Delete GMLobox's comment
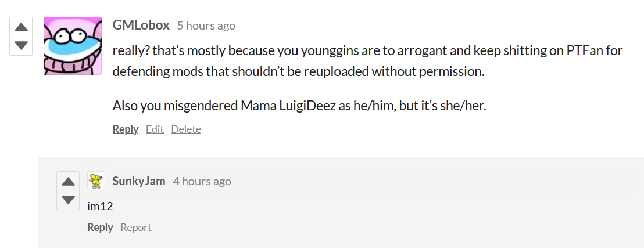Screen dimensions: 644x249 tap(186, 129)
